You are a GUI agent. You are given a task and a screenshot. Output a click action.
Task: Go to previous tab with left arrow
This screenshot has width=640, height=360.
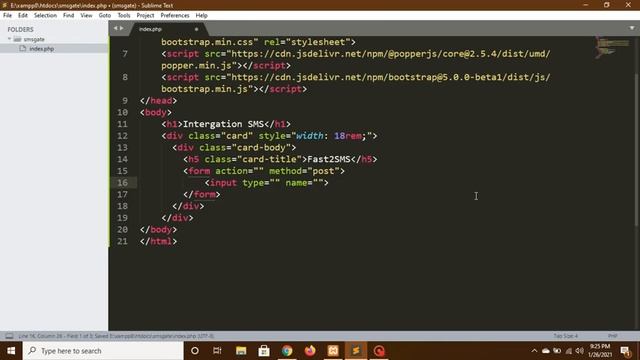pos(116,28)
